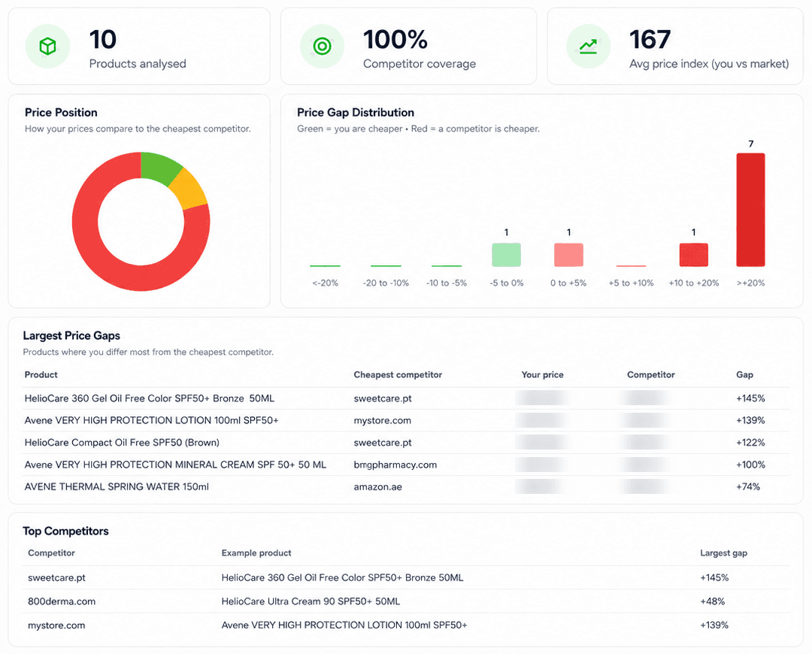812x654 pixels.
Task: Click the yellow segment of the donut chart
Action: pyautogui.click(x=189, y=189)
